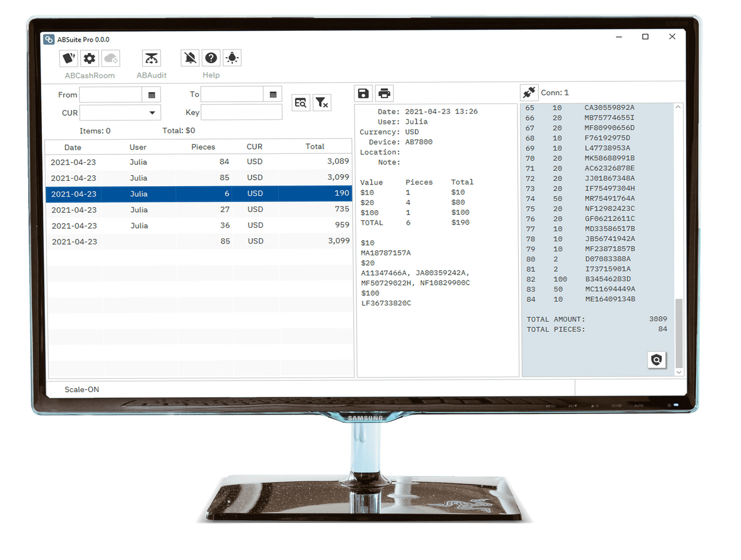The height and width of the screenshot is (560, 741).
Task: Save the report with the floppy icon
Action: (x=363, y=93)
